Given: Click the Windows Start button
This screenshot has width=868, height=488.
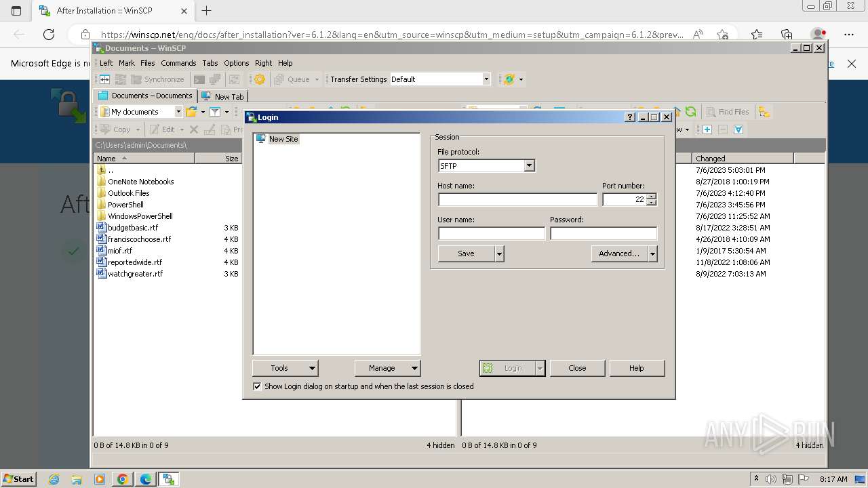Looking at the screenshot, I should click(x=19, y=479).
